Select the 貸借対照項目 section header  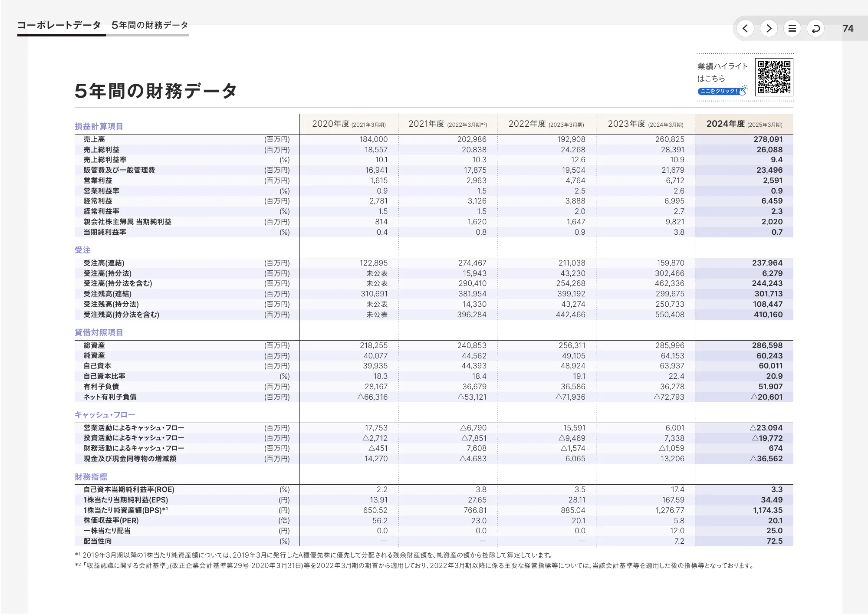[98, 332]
